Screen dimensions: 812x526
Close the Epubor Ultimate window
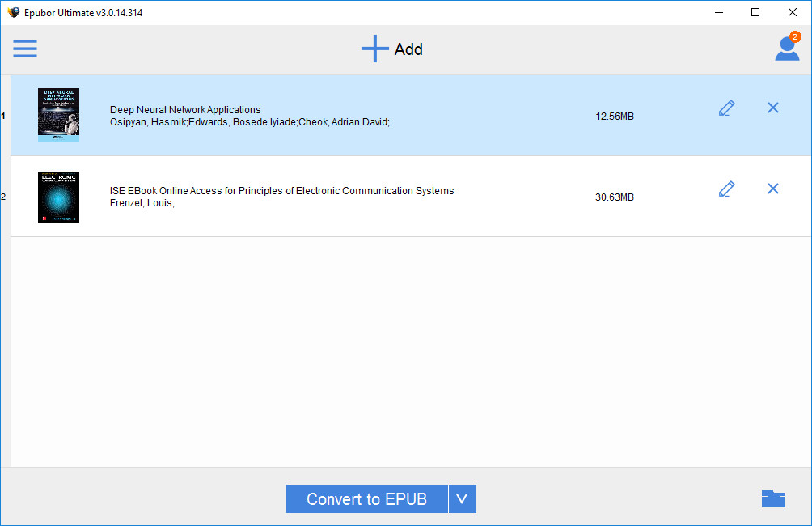click(x=793, y=12)
